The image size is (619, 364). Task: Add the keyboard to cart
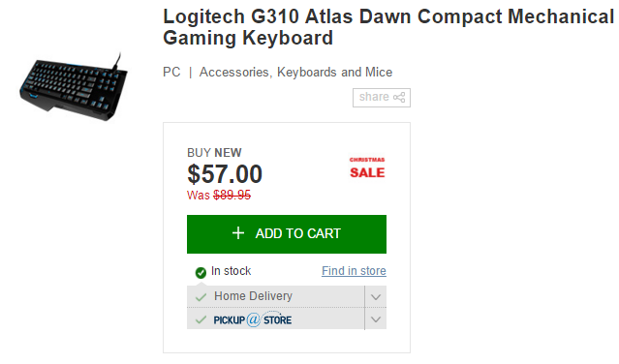[287, 234]
